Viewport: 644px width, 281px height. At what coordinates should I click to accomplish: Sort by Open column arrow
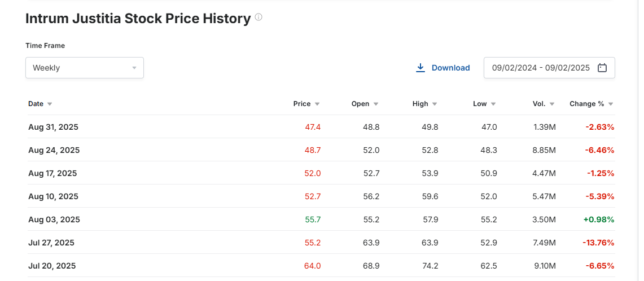coord(376,104)
